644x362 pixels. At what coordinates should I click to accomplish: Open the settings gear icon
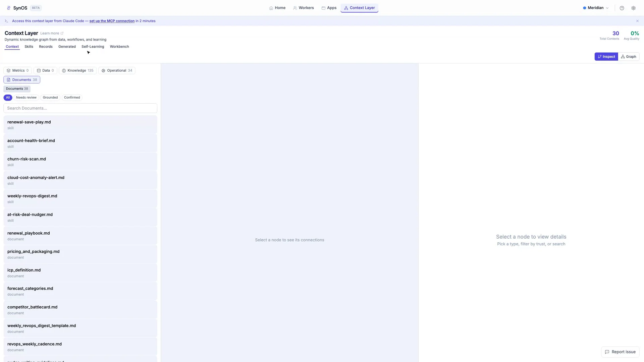pyautogui.click(x=633, y=8)
